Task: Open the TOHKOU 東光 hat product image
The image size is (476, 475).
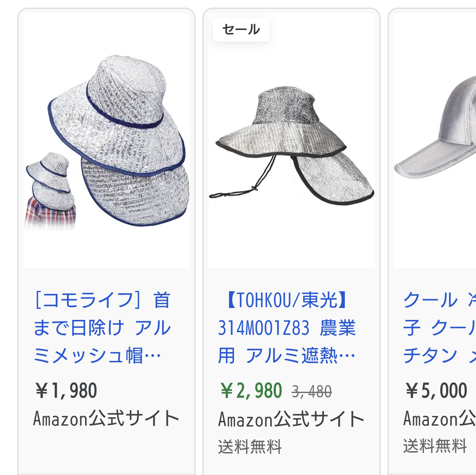Action: point(292,141)
